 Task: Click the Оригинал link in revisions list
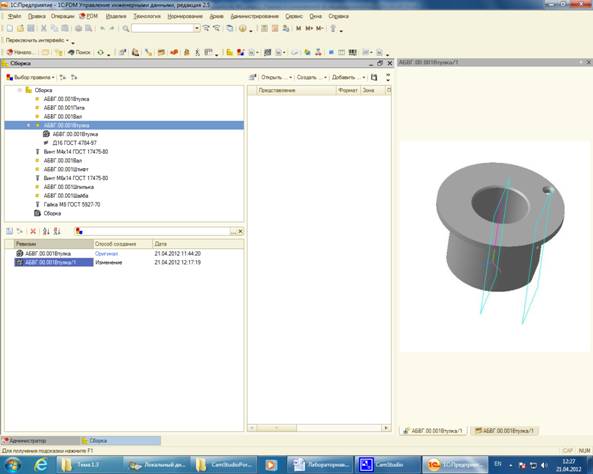pyautogui.click(x=106, y=253)
